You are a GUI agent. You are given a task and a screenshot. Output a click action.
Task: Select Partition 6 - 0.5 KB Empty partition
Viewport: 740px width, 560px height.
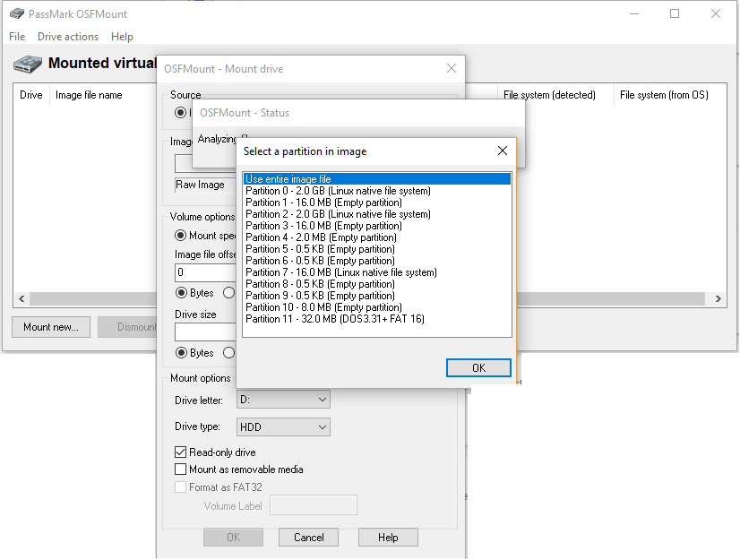[377, 261]
